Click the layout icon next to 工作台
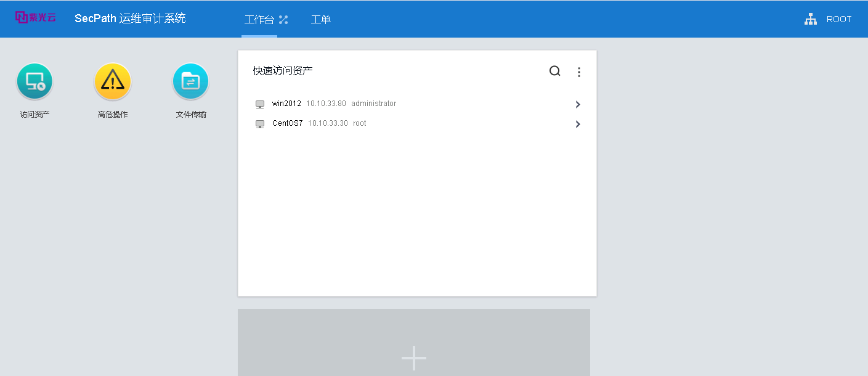The image size is (868, 376). click(x=283, y=20)
